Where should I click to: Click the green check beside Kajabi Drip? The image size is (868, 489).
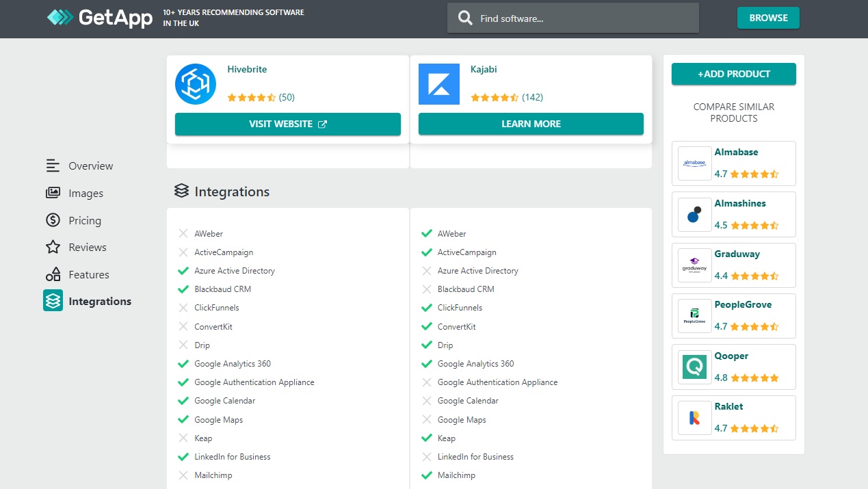click(x=427, y=345)
